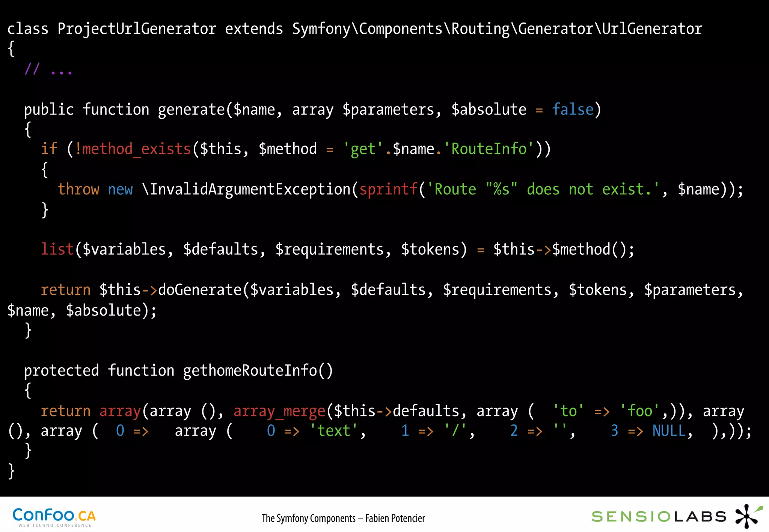
Task: Click 'The Symfony Components – Fabien Potencier' footer
Action: 343,518
